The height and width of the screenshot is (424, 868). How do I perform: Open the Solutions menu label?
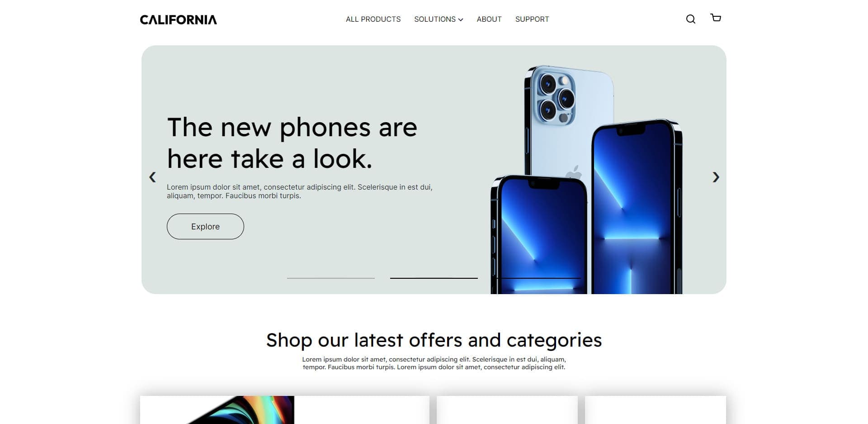[435, 19]
